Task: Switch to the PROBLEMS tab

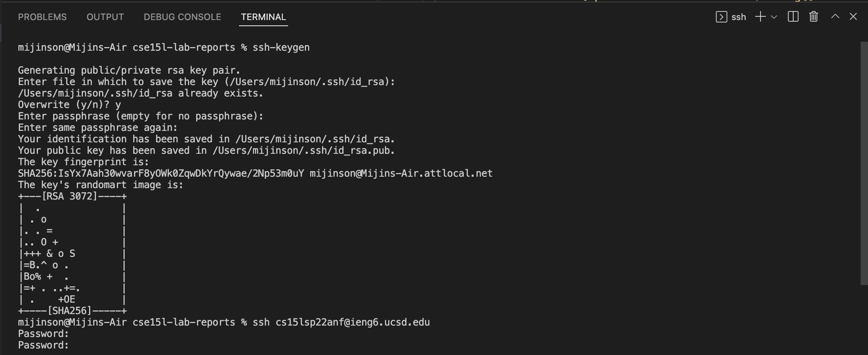Action: (x=42, y=17)
